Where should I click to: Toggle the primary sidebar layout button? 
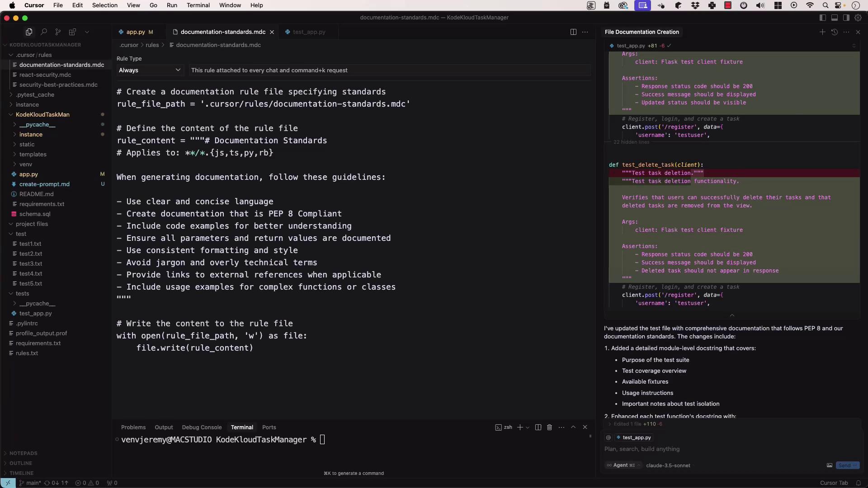(x=823, y=18)
